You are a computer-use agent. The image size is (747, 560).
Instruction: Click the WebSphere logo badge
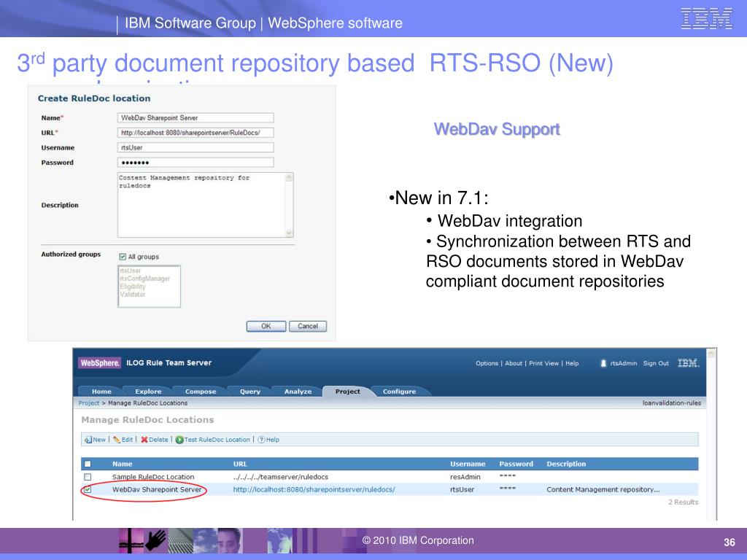pos(99,363)
